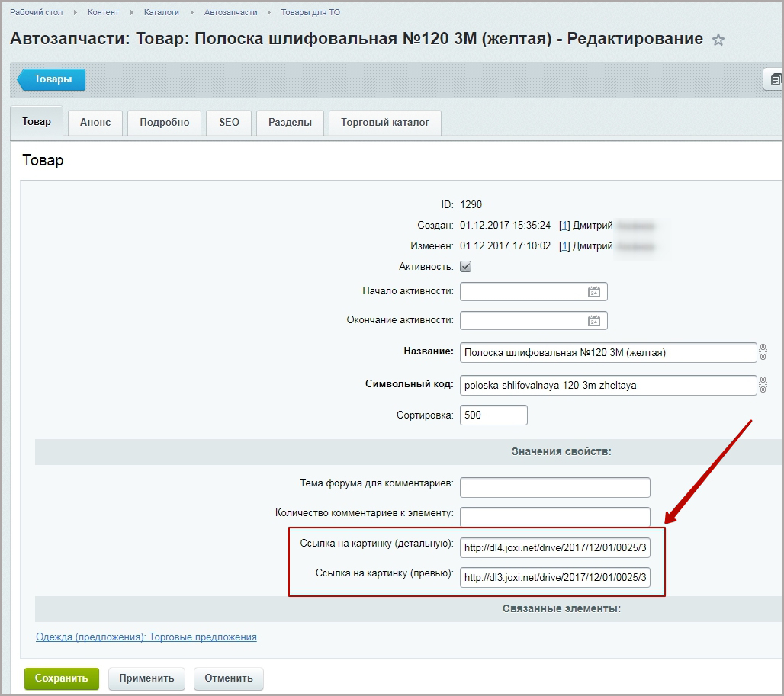Open calendar for Начало активности
The width and height of the screenshot is (784, 696).
coord(593,292)
